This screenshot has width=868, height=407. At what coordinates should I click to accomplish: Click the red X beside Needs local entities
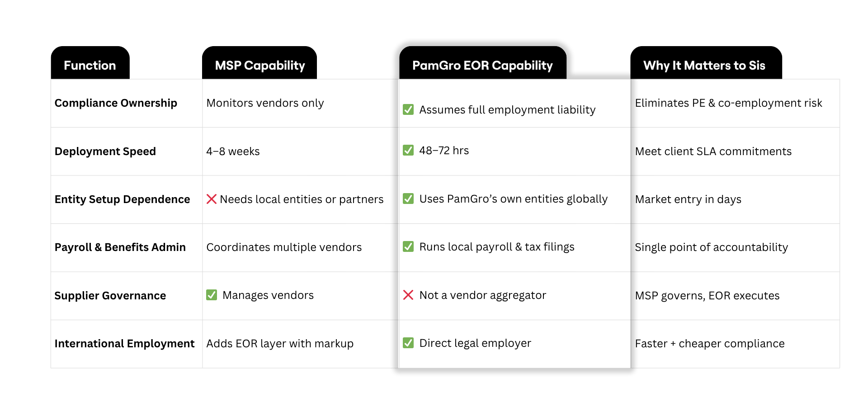211,199
